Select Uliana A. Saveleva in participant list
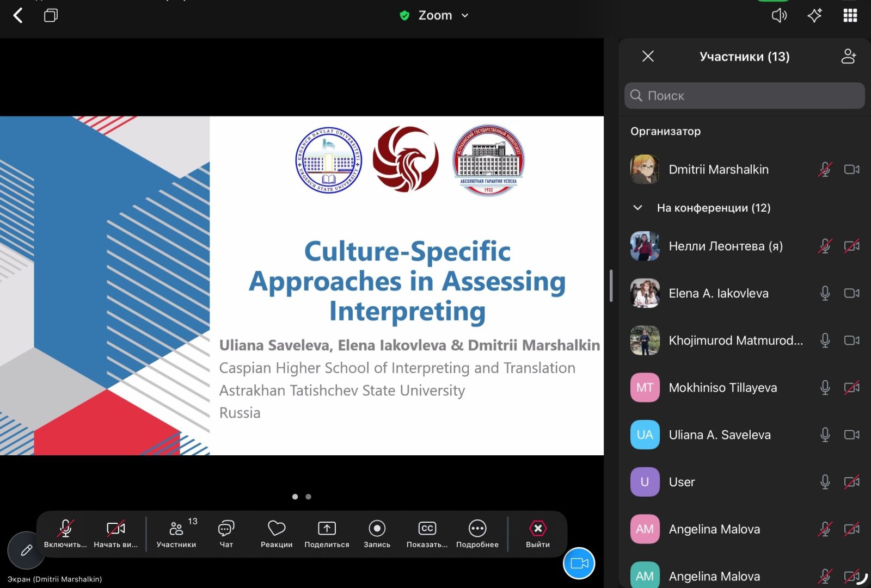This screenshot has width=871, height=588. [719, 435]
